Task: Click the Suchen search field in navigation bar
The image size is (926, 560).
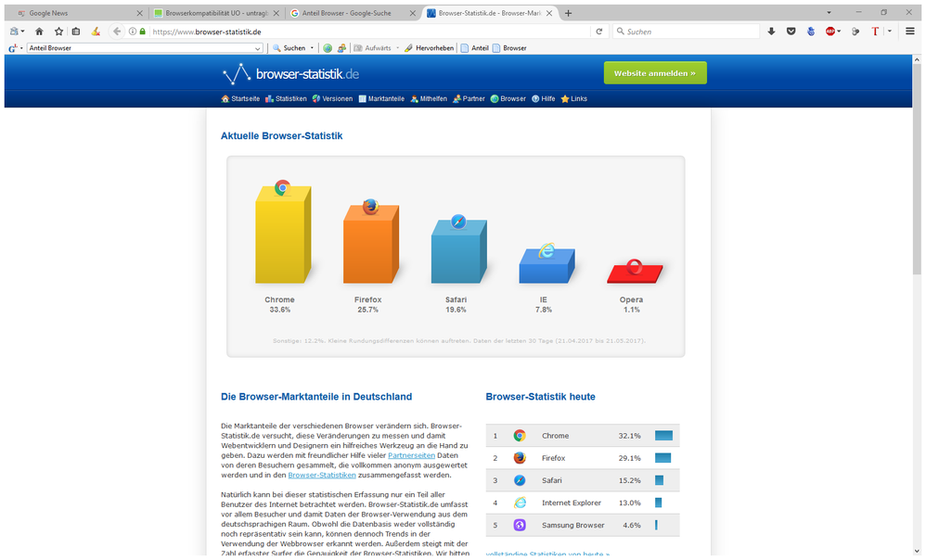Action: pos(687,32)
